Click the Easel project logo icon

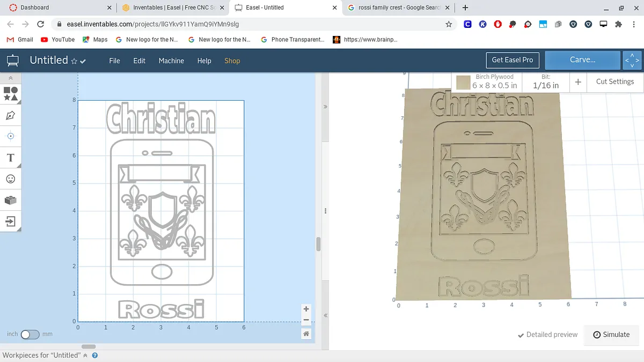13,61
